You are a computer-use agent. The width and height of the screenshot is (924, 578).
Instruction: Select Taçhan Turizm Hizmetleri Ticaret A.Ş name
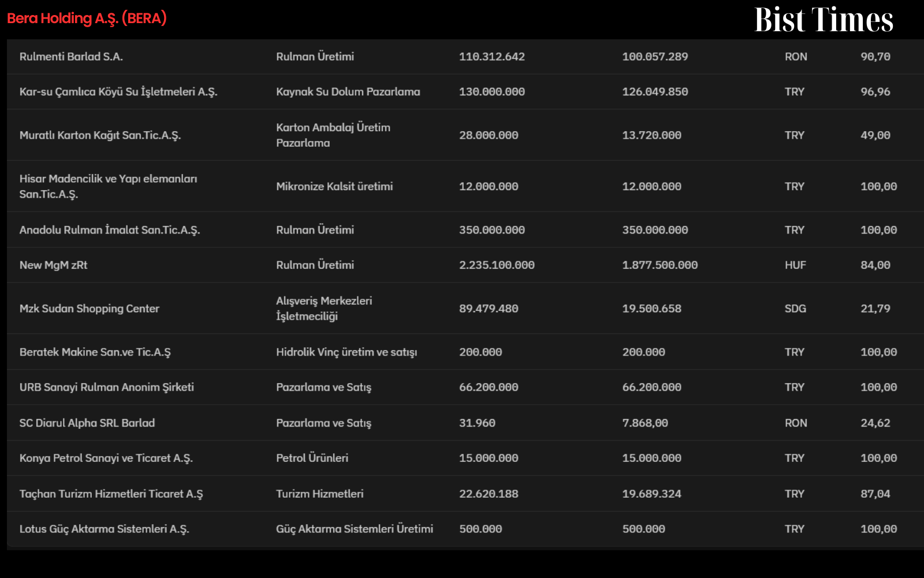tap(111, 494)
